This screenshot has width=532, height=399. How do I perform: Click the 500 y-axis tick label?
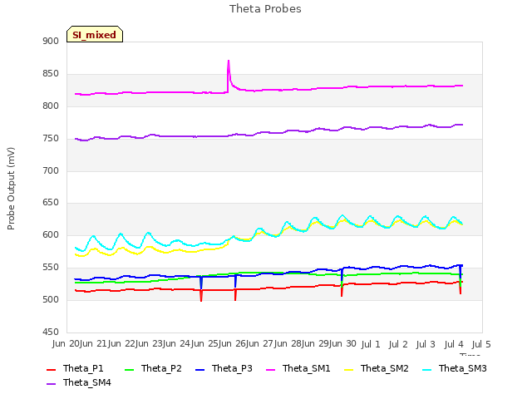click(x=51, y=299)
